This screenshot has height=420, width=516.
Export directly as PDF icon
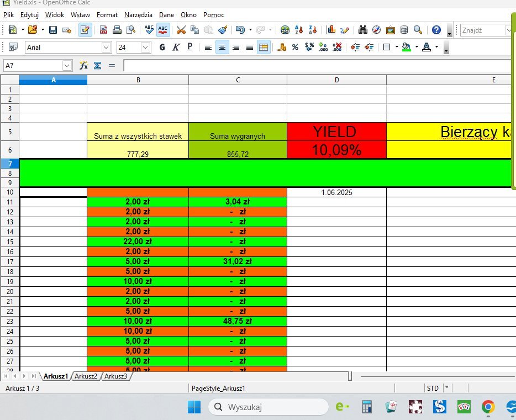point(103,30)
